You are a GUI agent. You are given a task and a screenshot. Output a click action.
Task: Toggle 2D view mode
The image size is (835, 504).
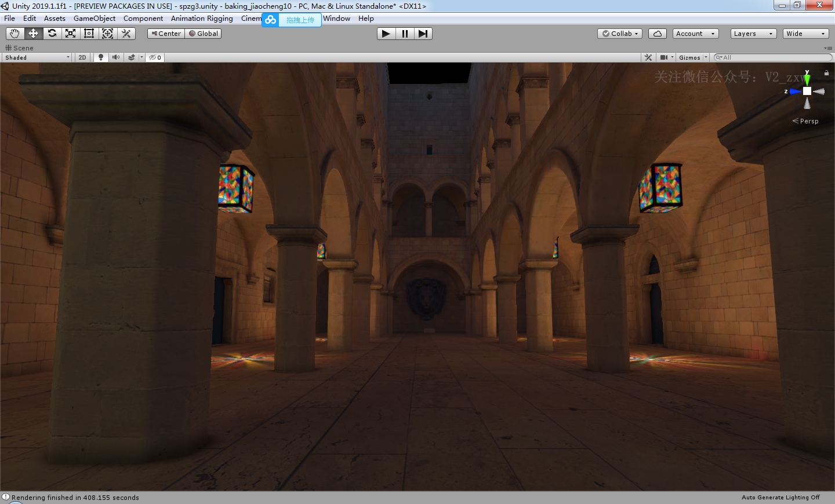pos(82,57)
